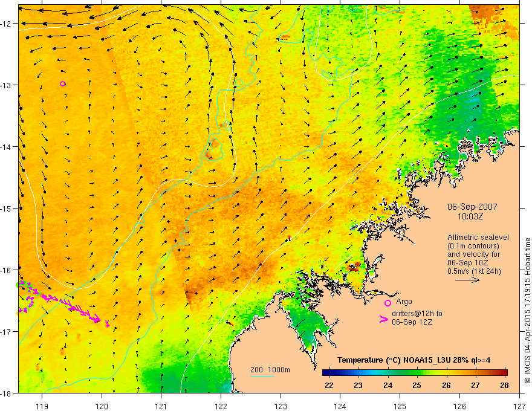532x411 pixels.
Task: Click the "0.5m/s (1kt 24h)" label
Action: tap(474, 271)
